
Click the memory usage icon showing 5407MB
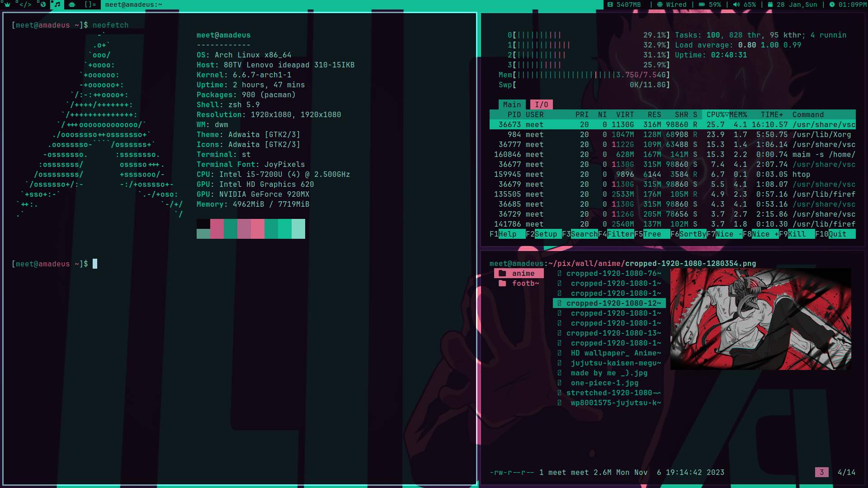coord(610,5)
